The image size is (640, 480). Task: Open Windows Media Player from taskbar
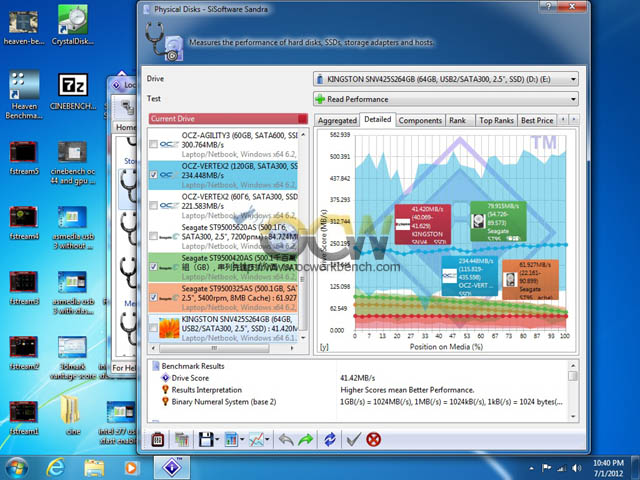point(131,468)
